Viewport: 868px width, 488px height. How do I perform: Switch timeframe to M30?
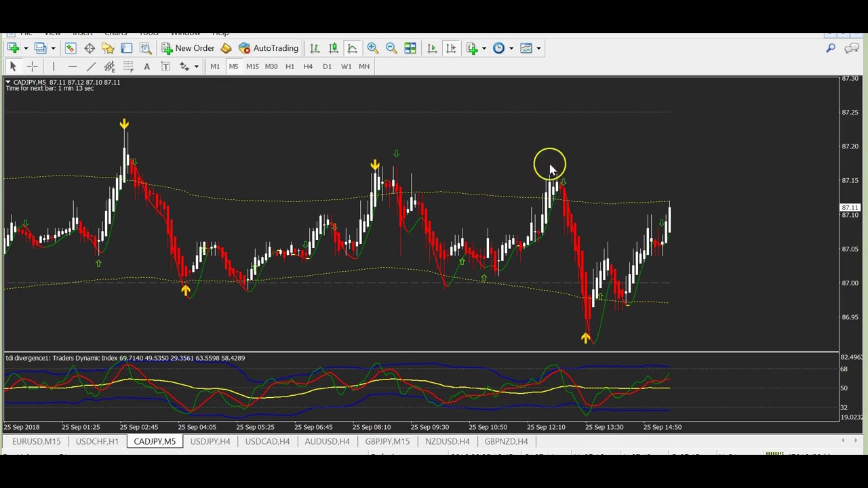(x=271, y=66)
